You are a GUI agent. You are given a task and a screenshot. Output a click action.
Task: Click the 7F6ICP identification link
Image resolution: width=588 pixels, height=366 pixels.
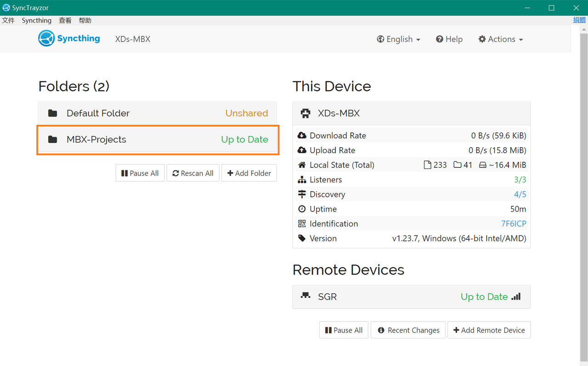coord(514,223)
